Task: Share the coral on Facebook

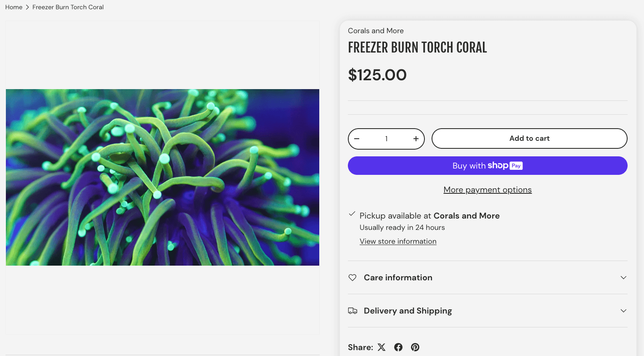Action: [398, 347]
